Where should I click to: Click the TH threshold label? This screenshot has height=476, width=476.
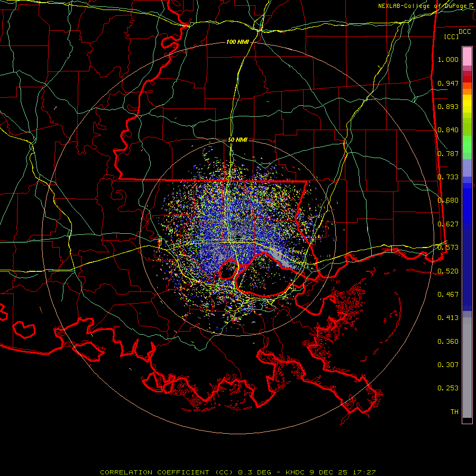click(454, 412)
